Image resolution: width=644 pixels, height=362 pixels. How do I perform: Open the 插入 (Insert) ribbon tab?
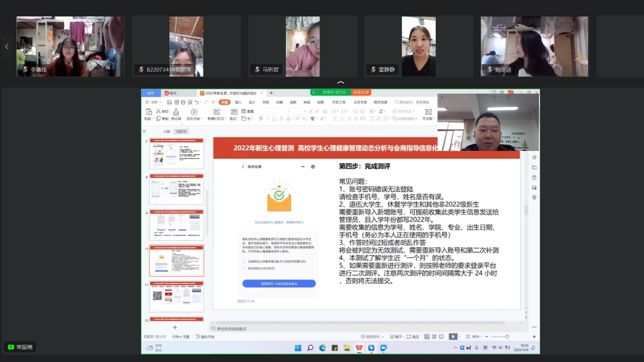[238, 103]
